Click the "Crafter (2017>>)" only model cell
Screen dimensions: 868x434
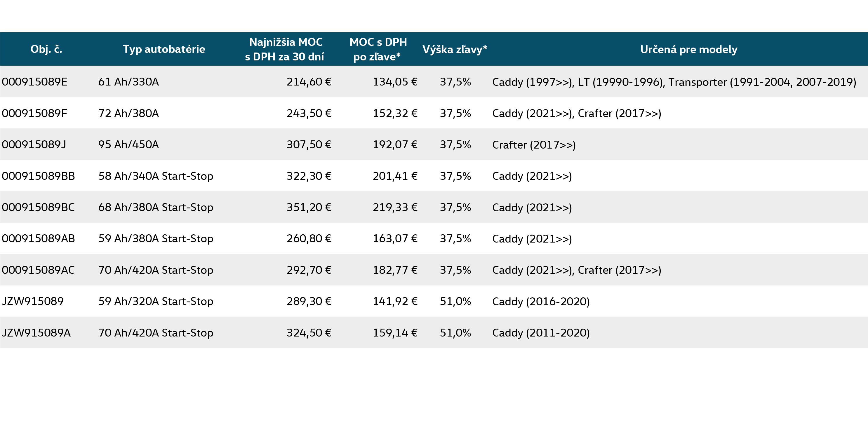point(534,145)
